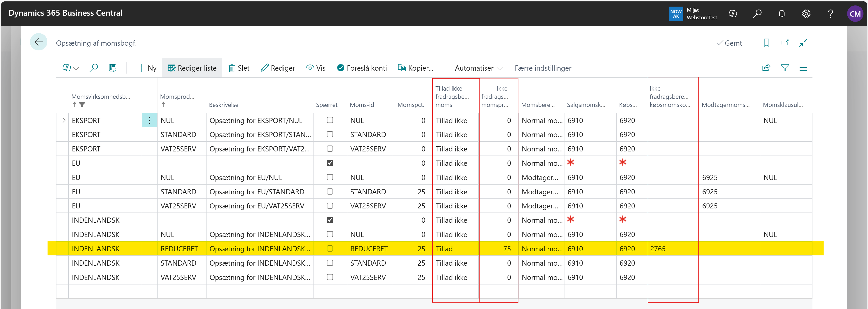Select Foreslå konti action
Viewport: 868px width, 309px height.
(x=362, y=68)
